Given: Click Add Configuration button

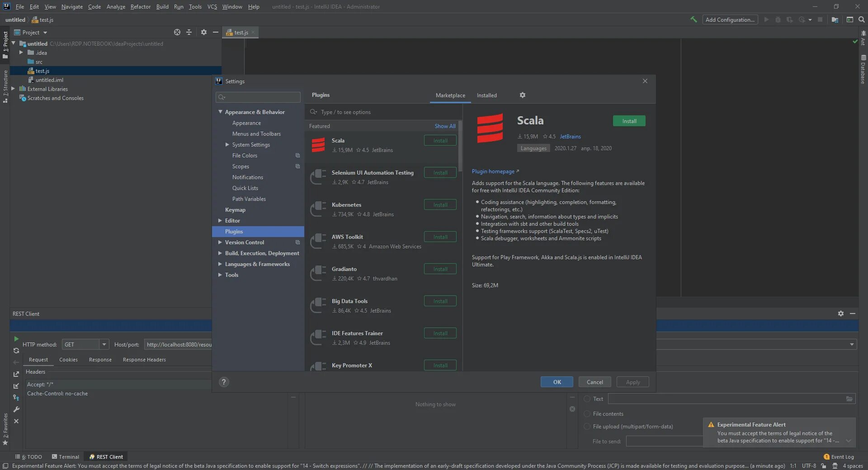Looking at the screenshot, I should tap(730, 19).
